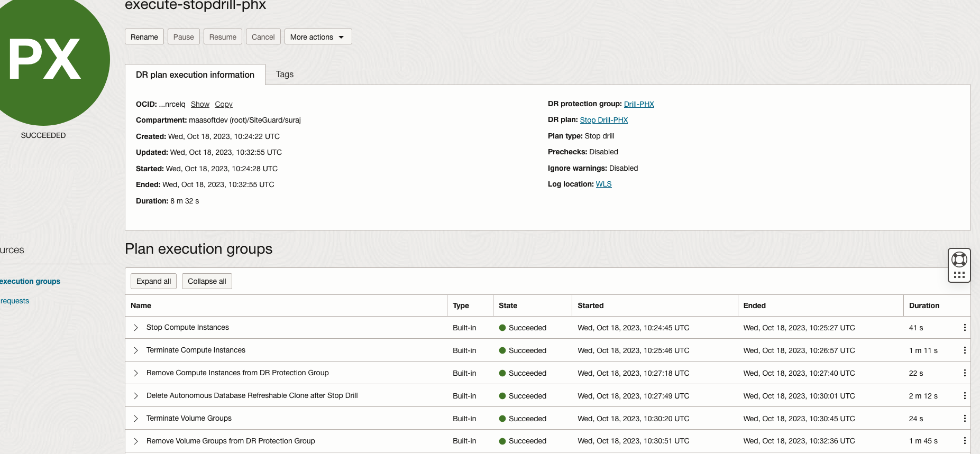Image resolution: width=980 pixels, height=454 pixels.
Task: Expand the Terminate Compute Instances group
Action: 136,350
